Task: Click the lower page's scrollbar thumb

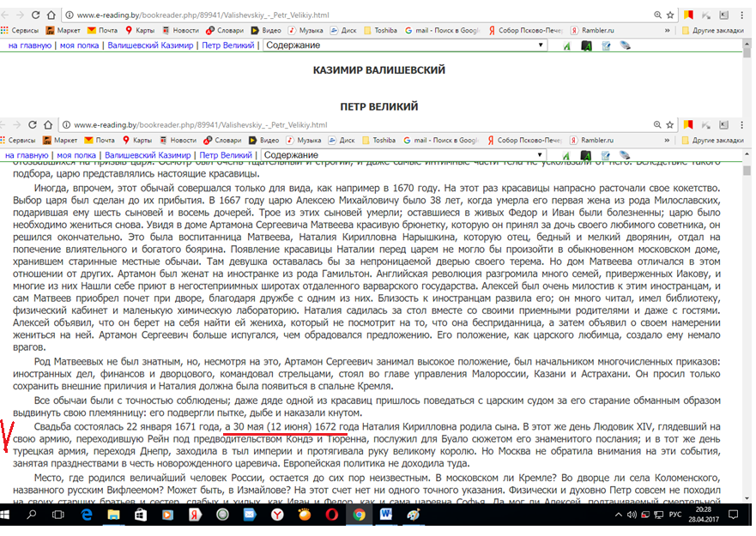Action: coord(747,171)
